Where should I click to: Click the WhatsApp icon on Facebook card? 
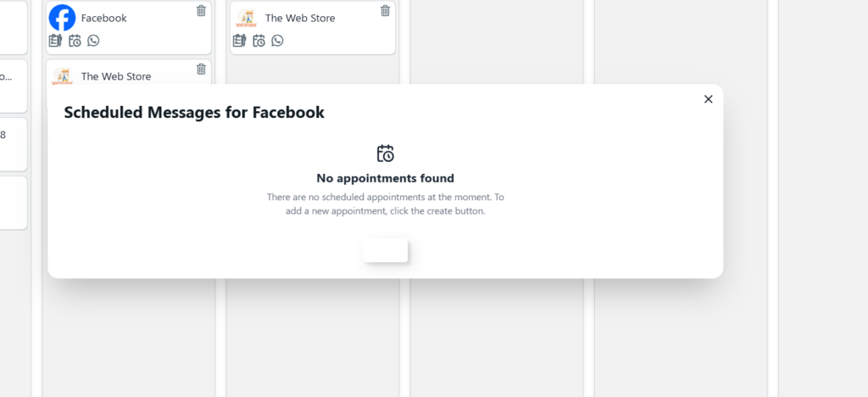93,41
